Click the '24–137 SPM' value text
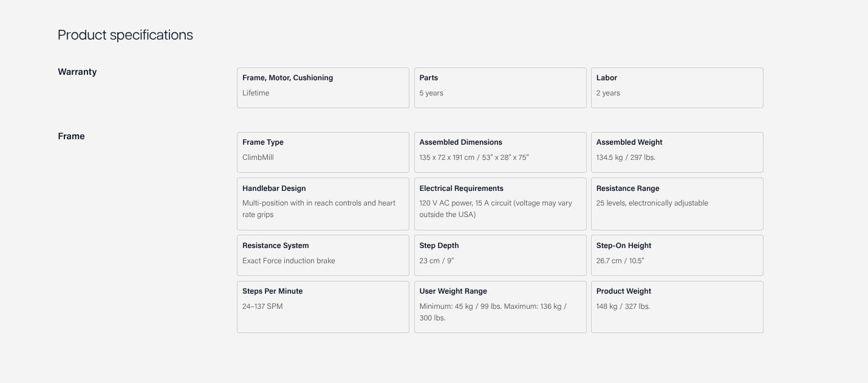The width and height of the screenshot is (868, 383). pyautogui.click(x=262, y=306)
